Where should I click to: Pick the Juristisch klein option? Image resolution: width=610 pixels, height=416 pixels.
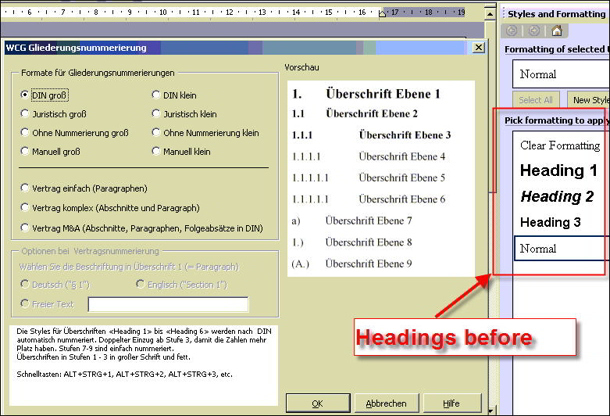point(156,114)
